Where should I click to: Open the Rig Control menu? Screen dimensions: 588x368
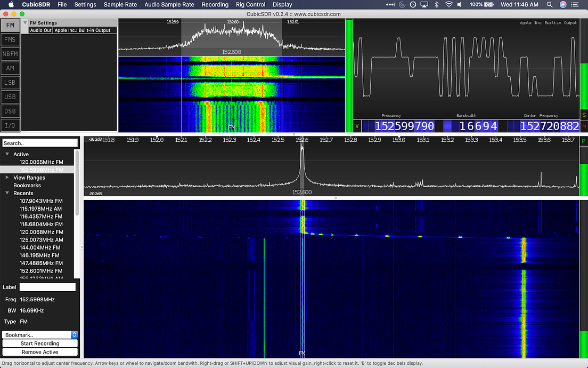[250, 4]
